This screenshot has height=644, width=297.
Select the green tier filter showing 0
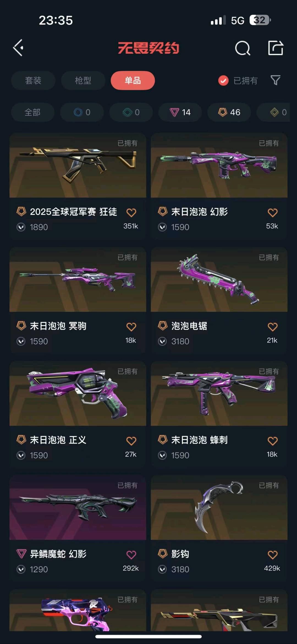coord(131,112)
